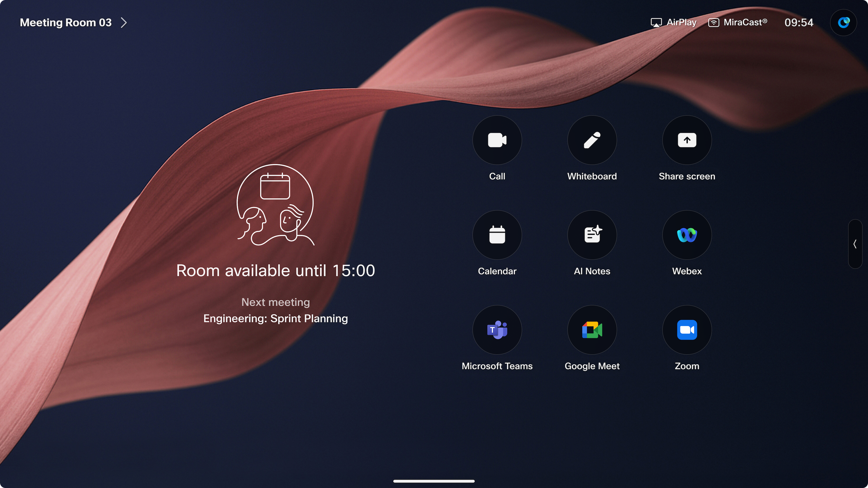Open the Webex app icon
Viewport: 868px width, 488px height.
[687, 235]
